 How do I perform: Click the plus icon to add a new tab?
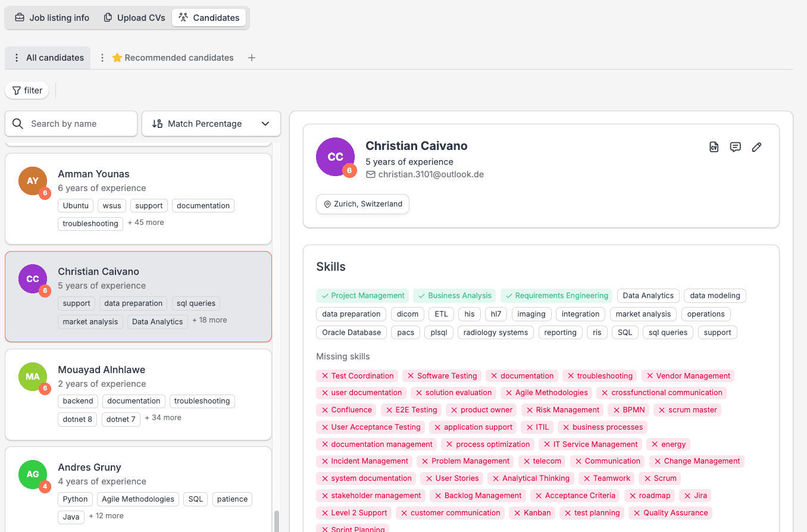[x=251, y=58]
